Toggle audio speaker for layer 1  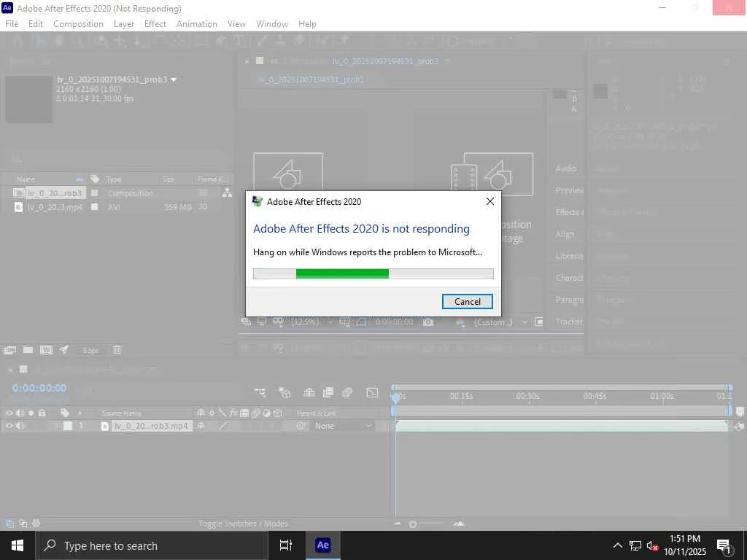point(20,426)
